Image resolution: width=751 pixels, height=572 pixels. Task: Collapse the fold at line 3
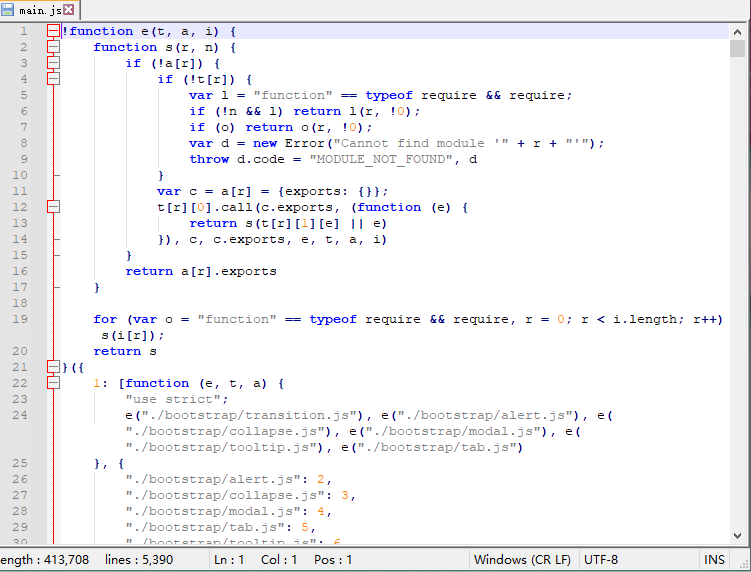pyautogui.click(x=53, y=63)
